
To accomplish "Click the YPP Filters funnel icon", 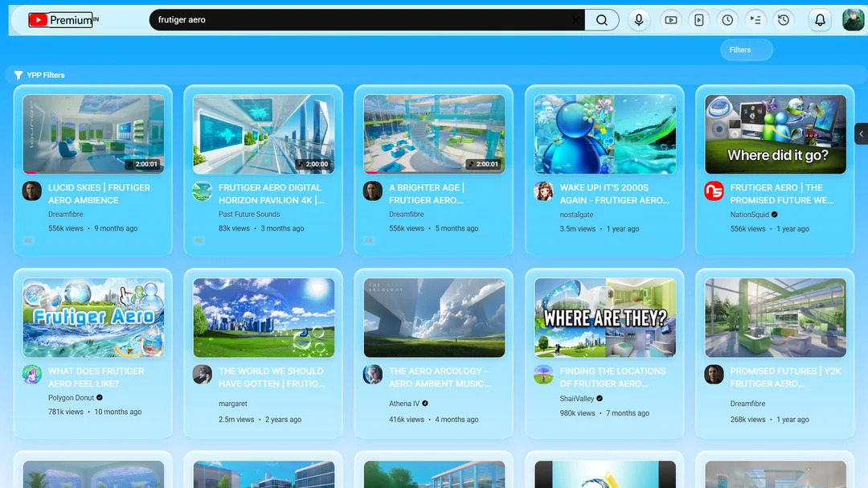I will [x=18, y=75].
